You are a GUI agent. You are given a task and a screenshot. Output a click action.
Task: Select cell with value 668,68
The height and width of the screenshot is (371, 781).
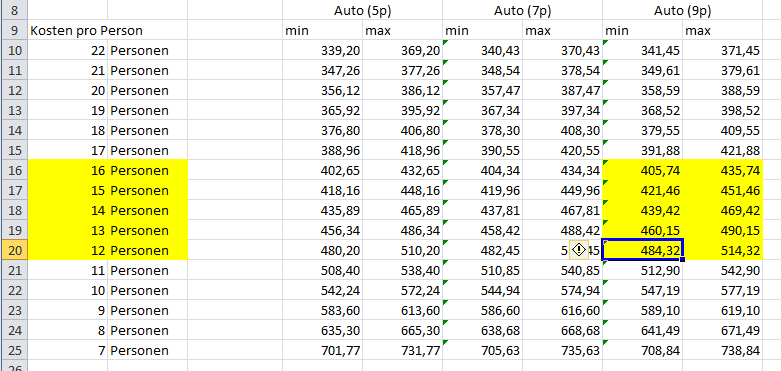562,330
